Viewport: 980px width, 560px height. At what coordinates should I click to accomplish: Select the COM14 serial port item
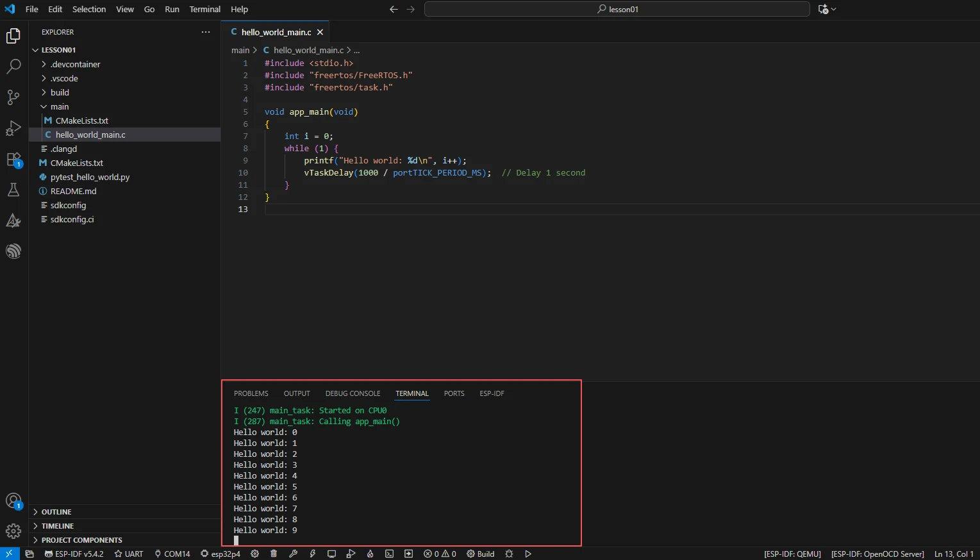tap(172, 554)
